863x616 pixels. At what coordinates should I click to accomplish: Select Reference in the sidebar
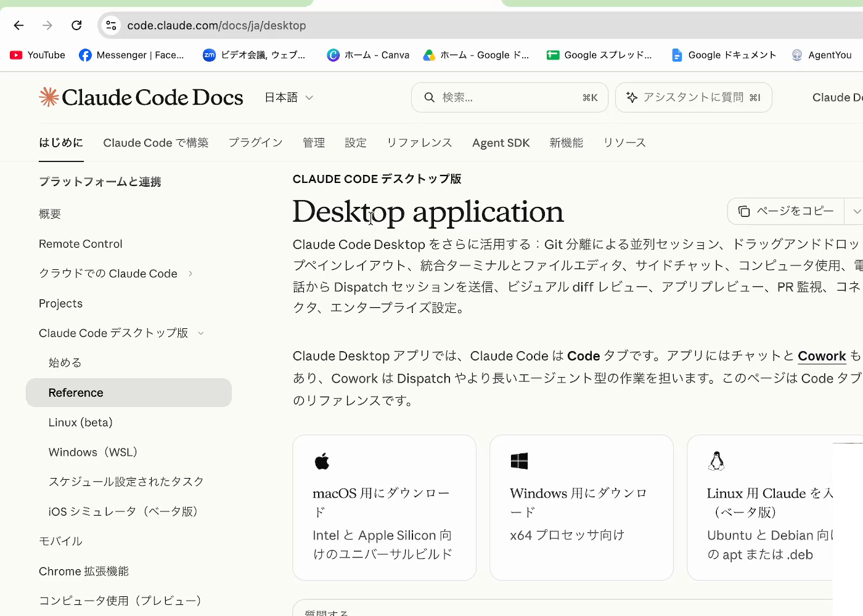129,393
